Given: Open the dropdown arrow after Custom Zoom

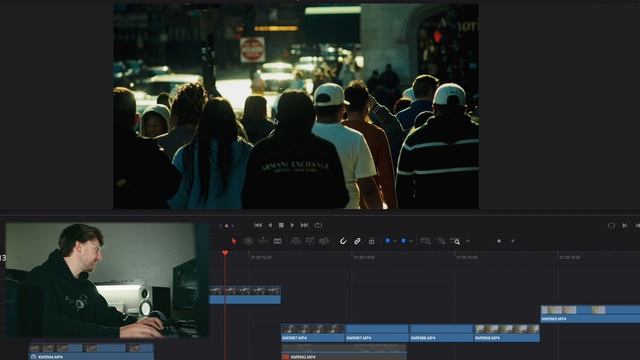Looking at the screenshot, I should (468, 241).
